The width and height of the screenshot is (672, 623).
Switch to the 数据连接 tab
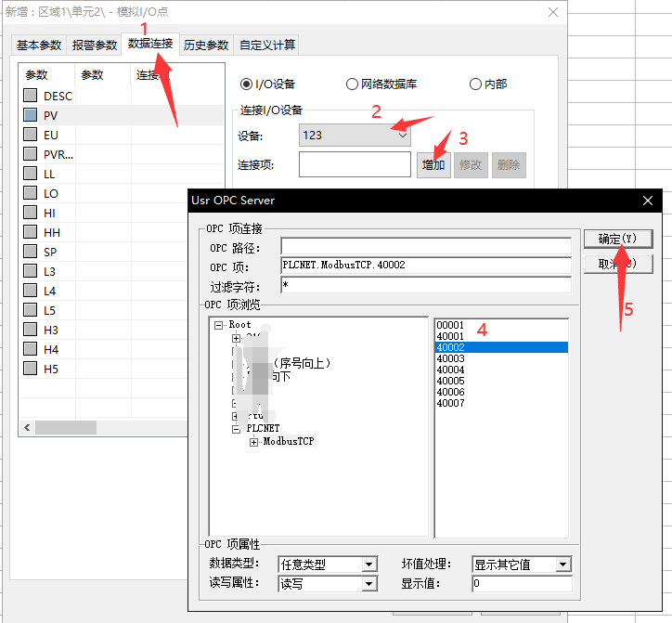coord(150,45)
